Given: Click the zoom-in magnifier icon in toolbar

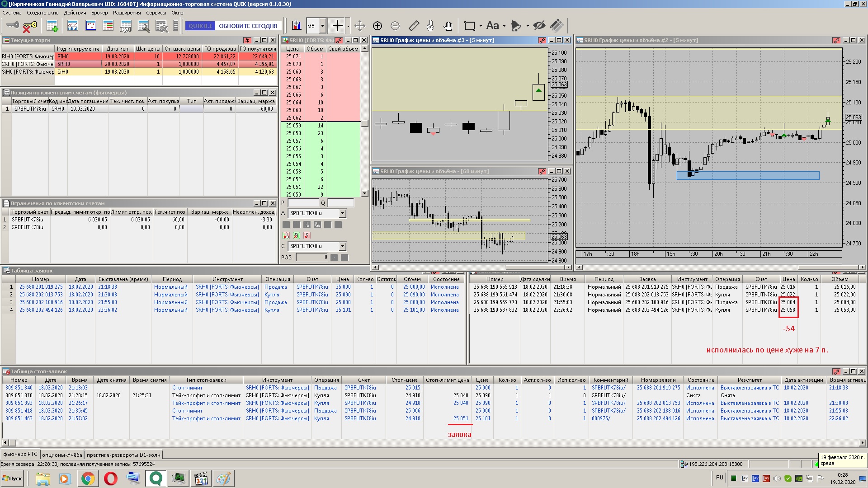Looking at the screenshot, I should [377, 26].
